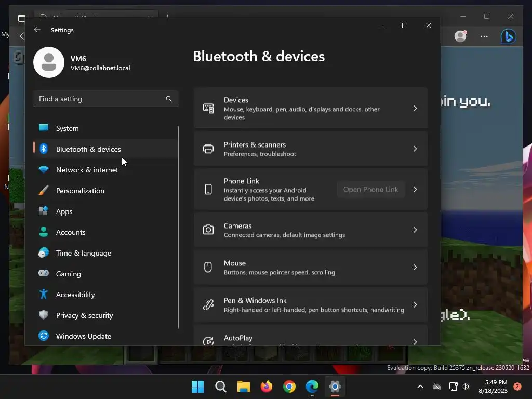This screenshot has width=532, height=399.
Task: Open Privacy & security settings
Action: [x=105, y=315]
